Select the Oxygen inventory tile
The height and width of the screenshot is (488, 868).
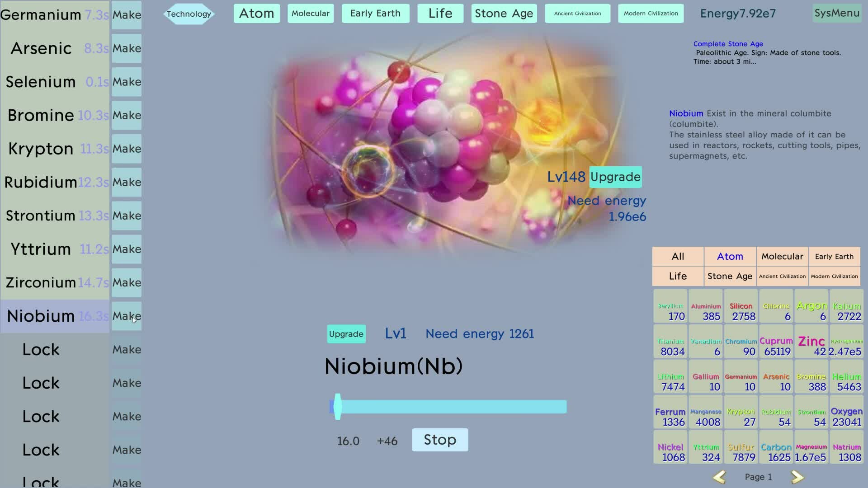(x=847, y=416)
